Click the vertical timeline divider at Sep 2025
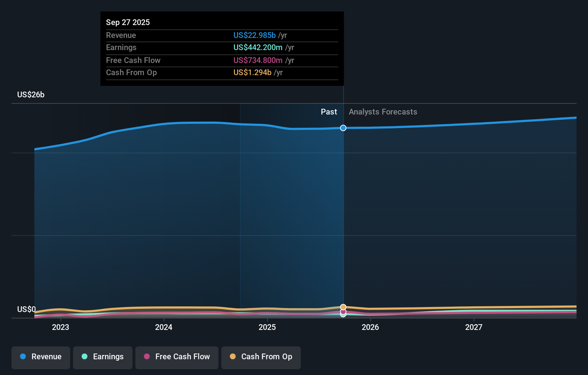 (343, 215)
